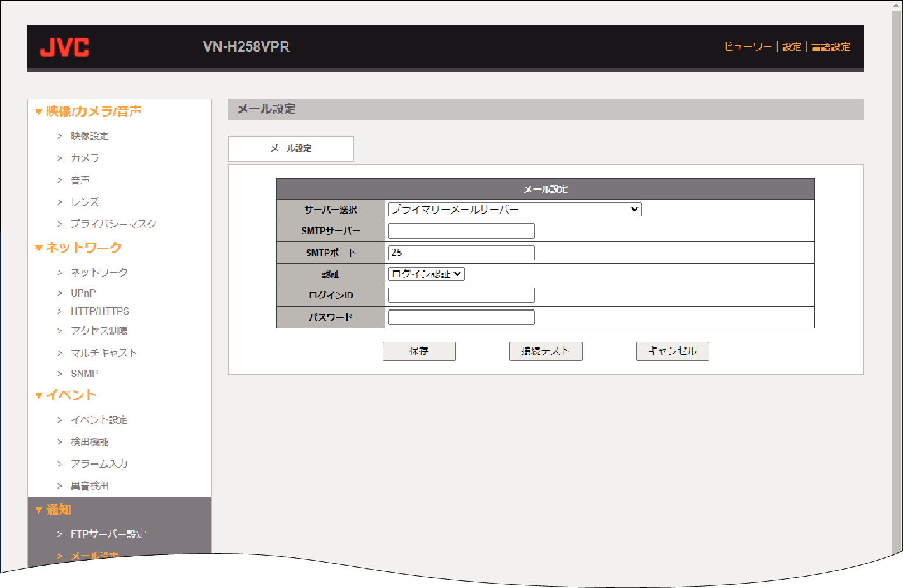
Task: Open HTTP/HTTPS in the sidebar
Action: [99, 311]
